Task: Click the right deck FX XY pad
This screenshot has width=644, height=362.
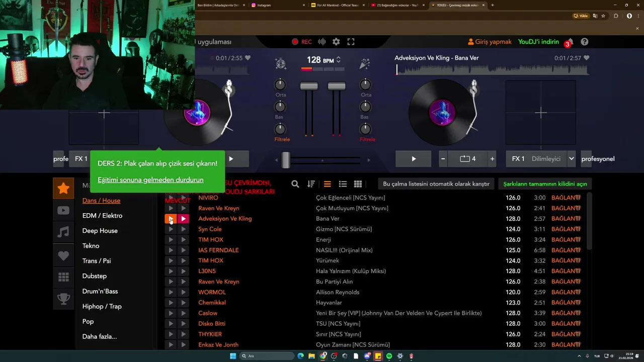Action: pos(540,113)
